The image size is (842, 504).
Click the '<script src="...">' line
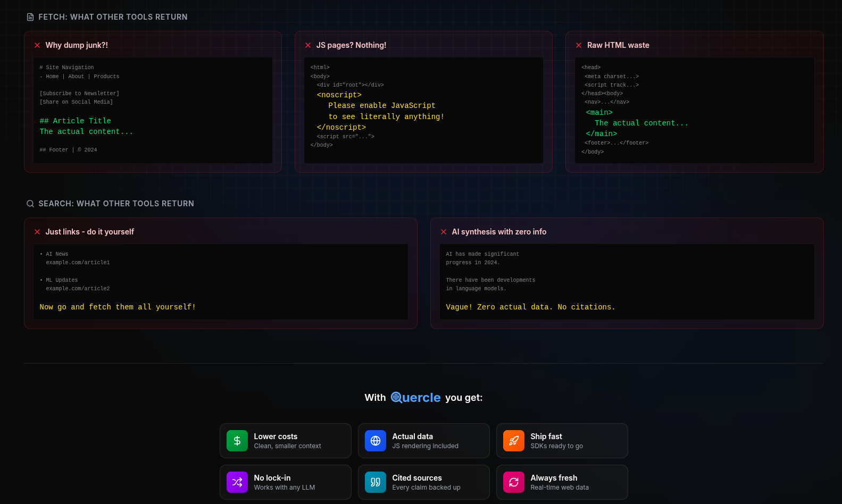click(345, 137)
